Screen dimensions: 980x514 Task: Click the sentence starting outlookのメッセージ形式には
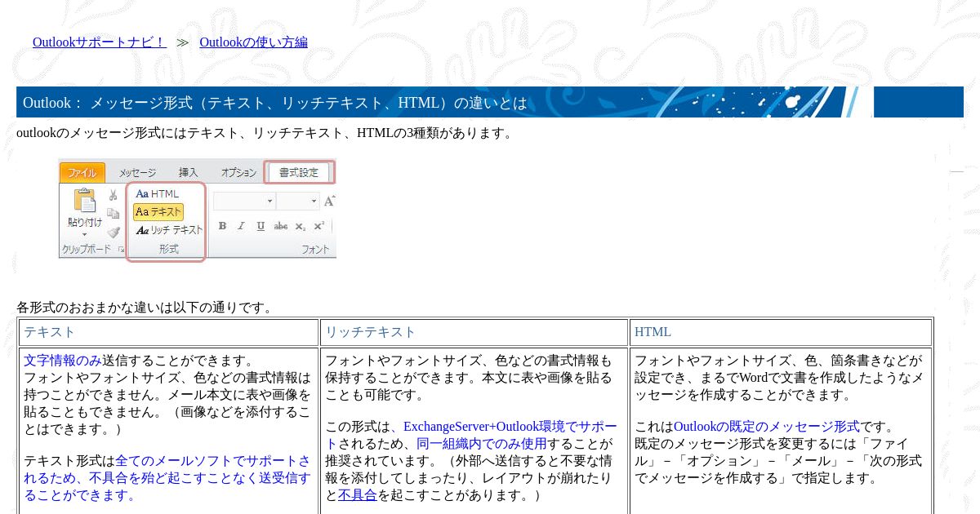[265, 133]
